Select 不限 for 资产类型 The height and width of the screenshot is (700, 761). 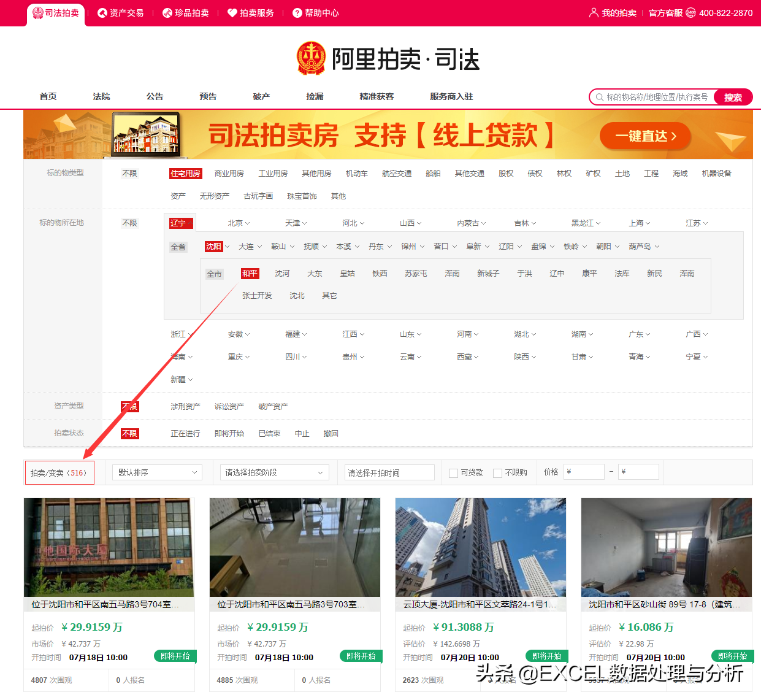point(129,407)
